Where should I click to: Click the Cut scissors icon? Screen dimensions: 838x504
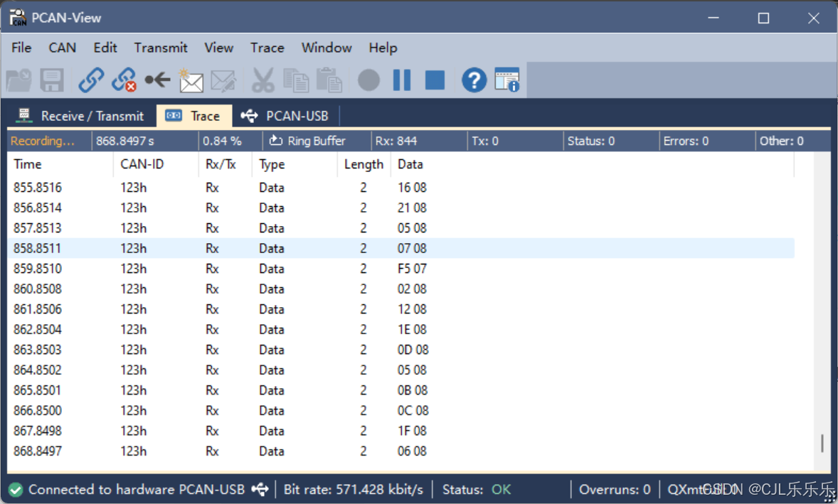click(x=263, y=80)
